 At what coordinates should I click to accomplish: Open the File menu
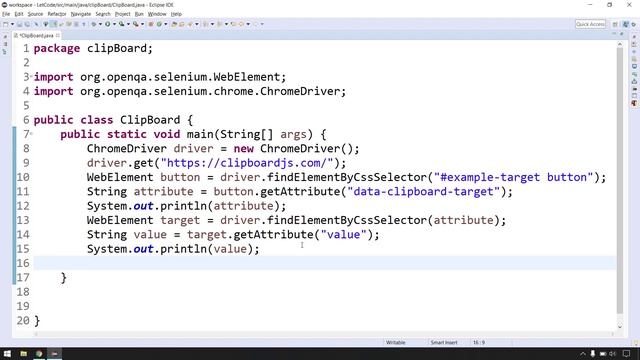6,14
